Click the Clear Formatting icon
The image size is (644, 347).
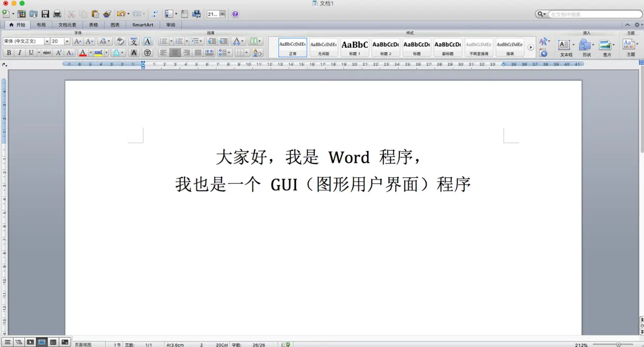click(x=120, y=41)
